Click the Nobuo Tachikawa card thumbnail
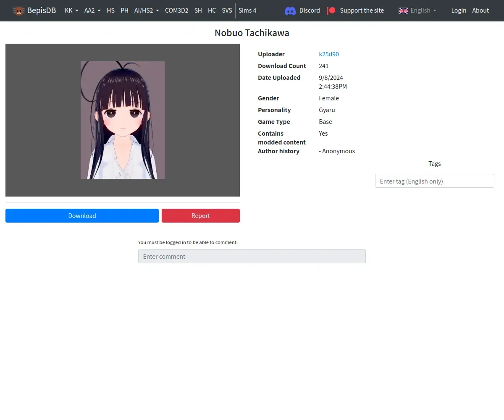Image resolution: width=504 pixels, height=420 pixels. click(123, 120)
